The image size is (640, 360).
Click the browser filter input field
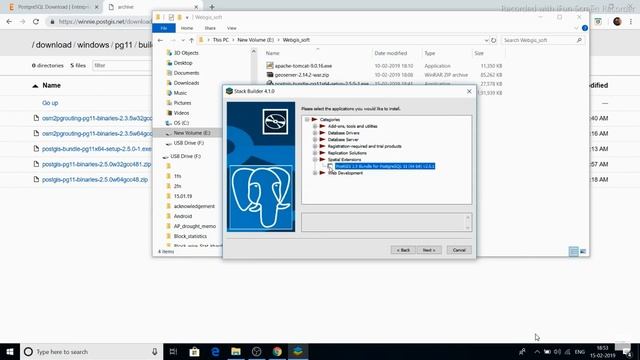[x=122, y=65]
